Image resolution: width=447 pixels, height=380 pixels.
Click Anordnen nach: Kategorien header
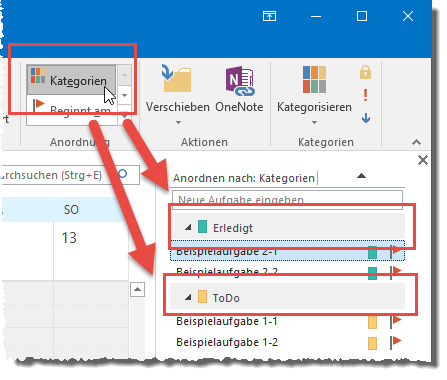pyautogui.click(x=244, y=178)
